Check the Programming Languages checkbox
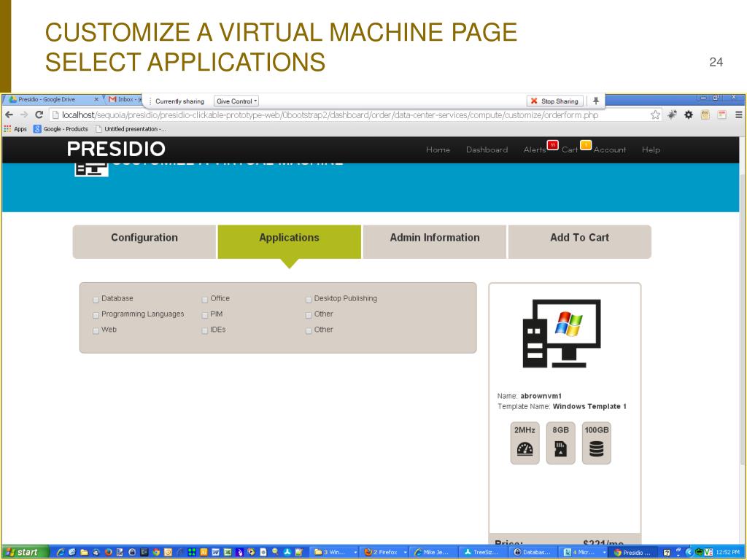Image resolution: width=747 pixels, height=560 pixels. pyautogui.click(x=96, y=315)
